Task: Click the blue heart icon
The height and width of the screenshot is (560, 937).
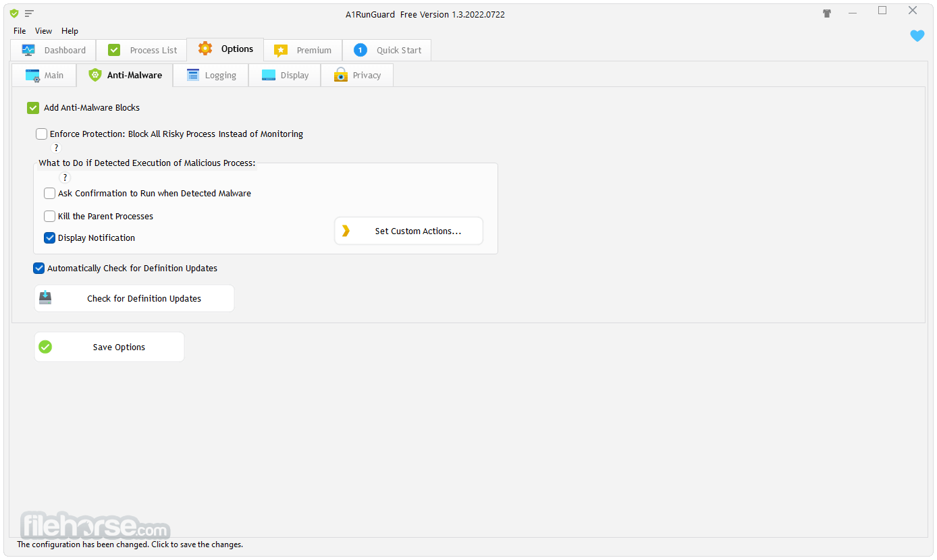Action: coord(917,36)
